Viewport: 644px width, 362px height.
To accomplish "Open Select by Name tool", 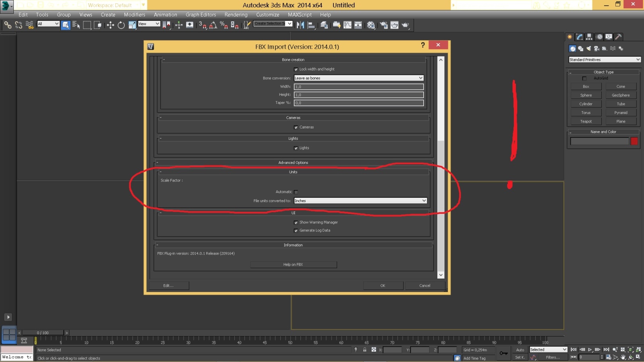I will click(x=76, y=25).
